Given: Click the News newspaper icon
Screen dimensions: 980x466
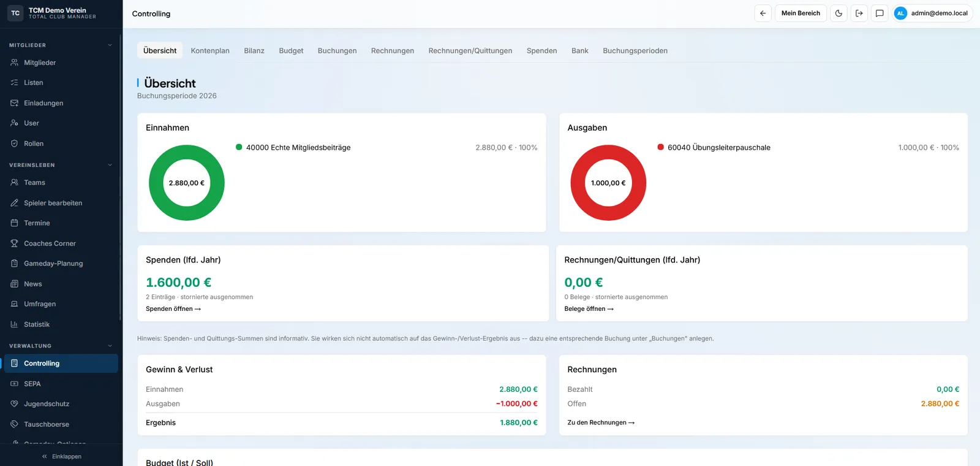Looking at the screenshot, I should click(14, 284).
